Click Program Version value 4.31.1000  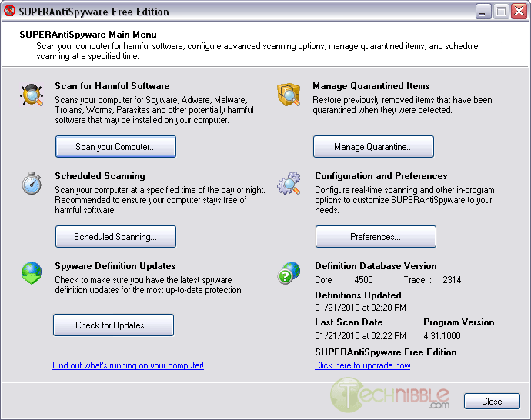442,335
